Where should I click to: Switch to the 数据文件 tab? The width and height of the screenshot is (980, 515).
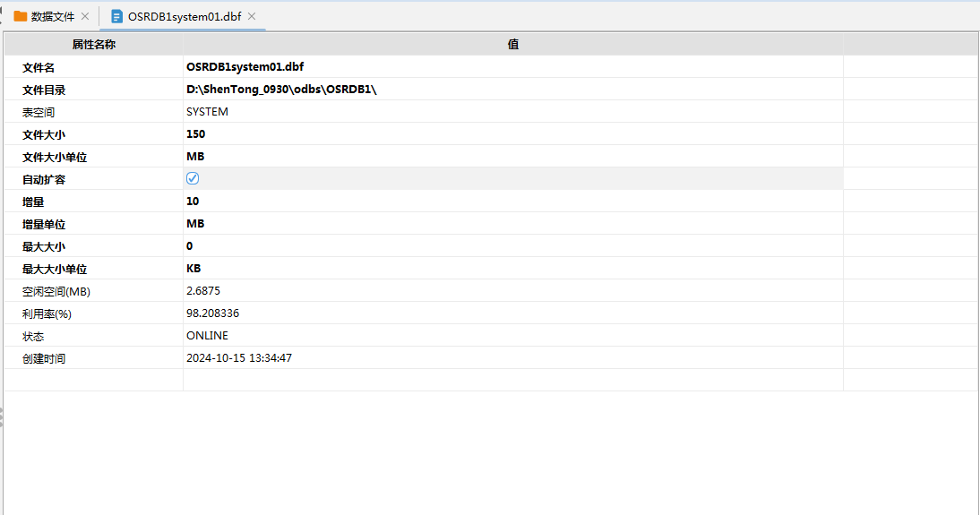pyautogui.click(x=53, y=16)
